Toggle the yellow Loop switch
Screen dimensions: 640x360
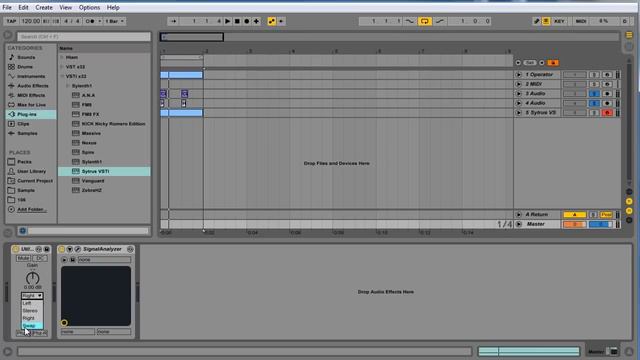[424, 21]
